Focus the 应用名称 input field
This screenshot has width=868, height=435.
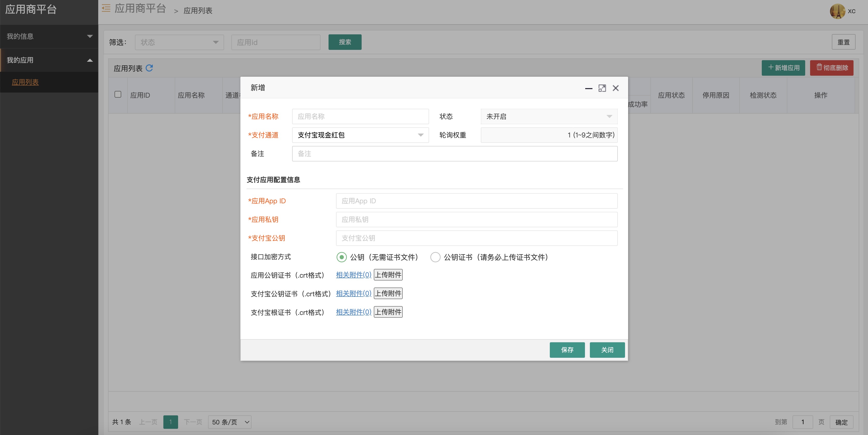point(360,116)
